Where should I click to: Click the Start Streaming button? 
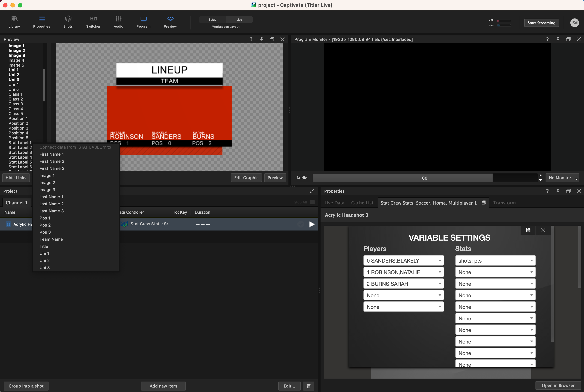[x=541, y=23]
